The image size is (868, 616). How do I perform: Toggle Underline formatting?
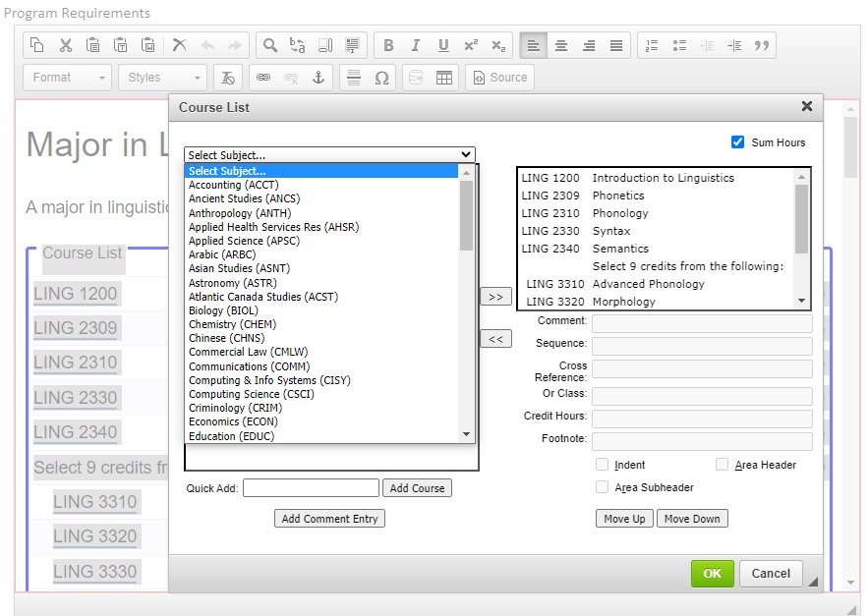pos(443,45)
